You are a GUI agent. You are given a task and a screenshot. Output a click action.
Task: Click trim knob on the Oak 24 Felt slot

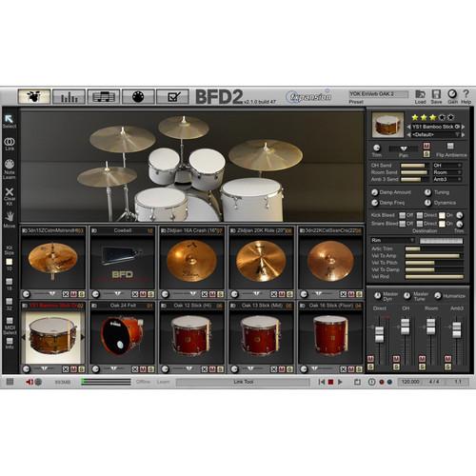[x=95, y=369]
